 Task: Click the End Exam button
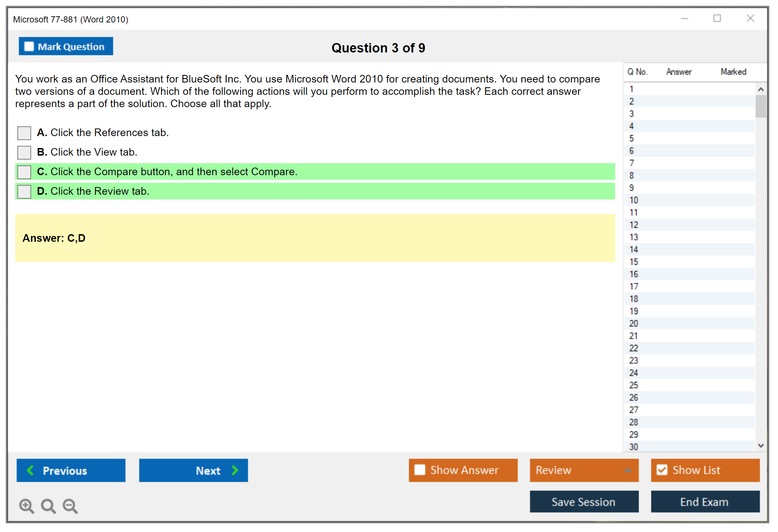(705, 502)
